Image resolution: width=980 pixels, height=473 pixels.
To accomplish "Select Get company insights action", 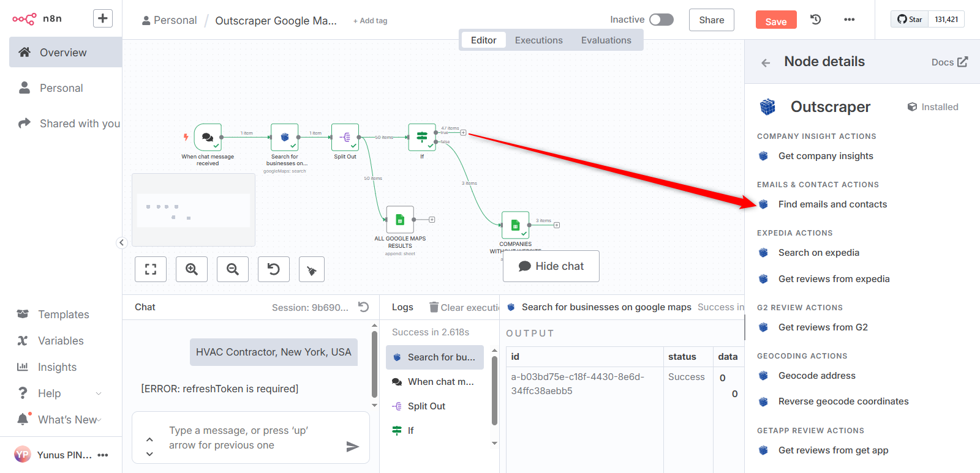I will [826, 156].
